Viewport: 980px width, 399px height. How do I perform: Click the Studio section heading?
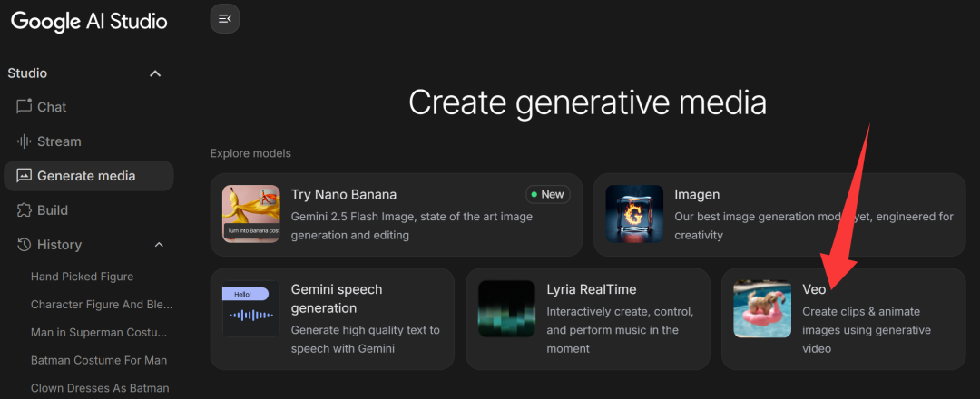(27, 73)
